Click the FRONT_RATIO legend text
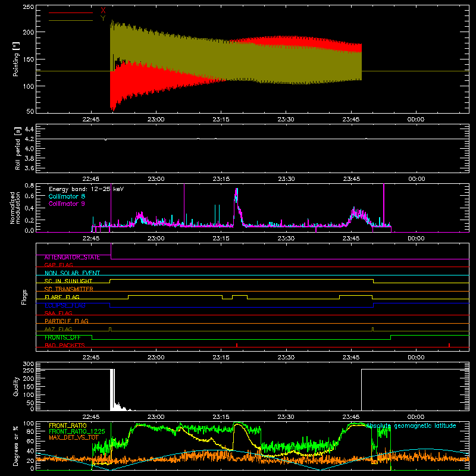The image size is (476, 476). 67,425
